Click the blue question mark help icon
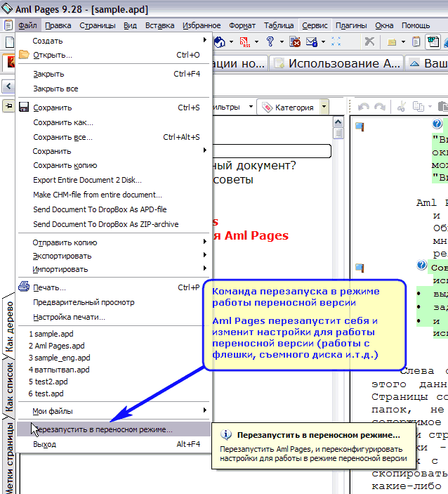The image size is (448, 494). 270,41
